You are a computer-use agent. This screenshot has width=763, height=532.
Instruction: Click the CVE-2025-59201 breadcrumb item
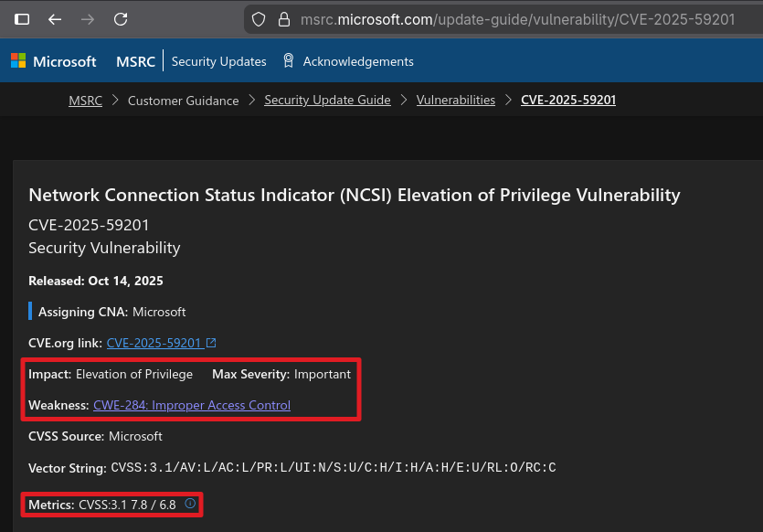tap(567, 101)
